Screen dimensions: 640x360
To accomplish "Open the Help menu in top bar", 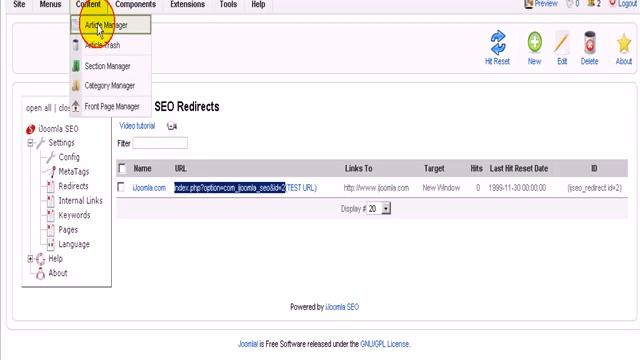I will click(x=258, y=4).
